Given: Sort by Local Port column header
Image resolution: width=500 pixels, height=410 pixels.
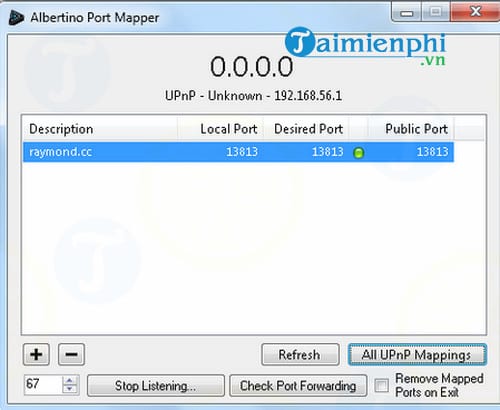Looking at the screenshot, I should point(220,129).
